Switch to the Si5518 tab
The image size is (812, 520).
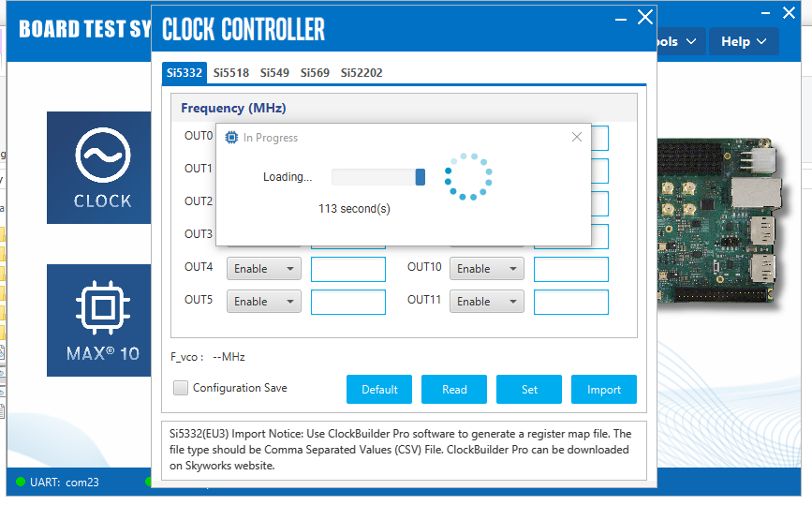click(231, 72)
